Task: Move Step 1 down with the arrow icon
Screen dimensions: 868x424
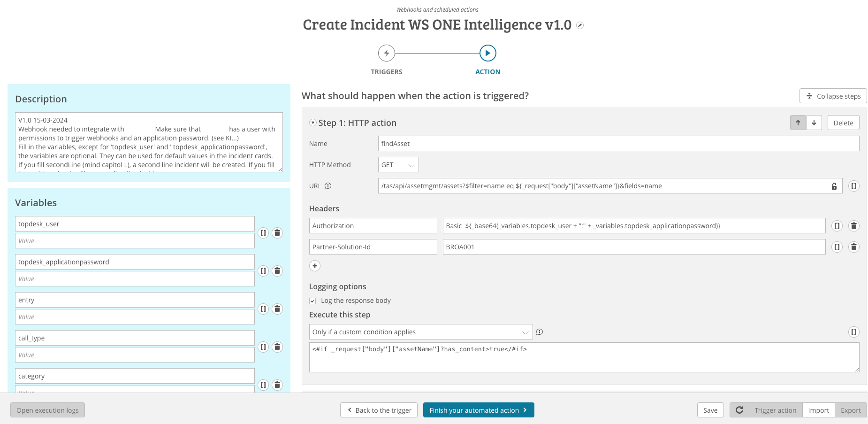Action: click(814, 123)
